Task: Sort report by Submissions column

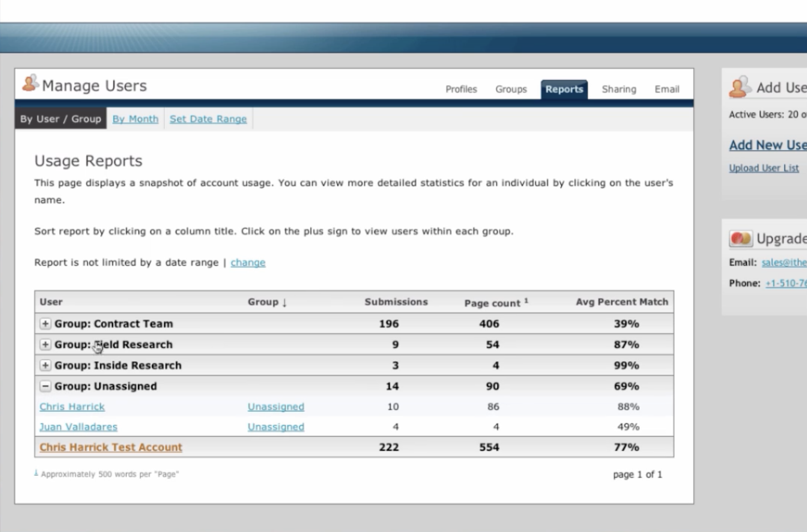Action: point(396,302)
